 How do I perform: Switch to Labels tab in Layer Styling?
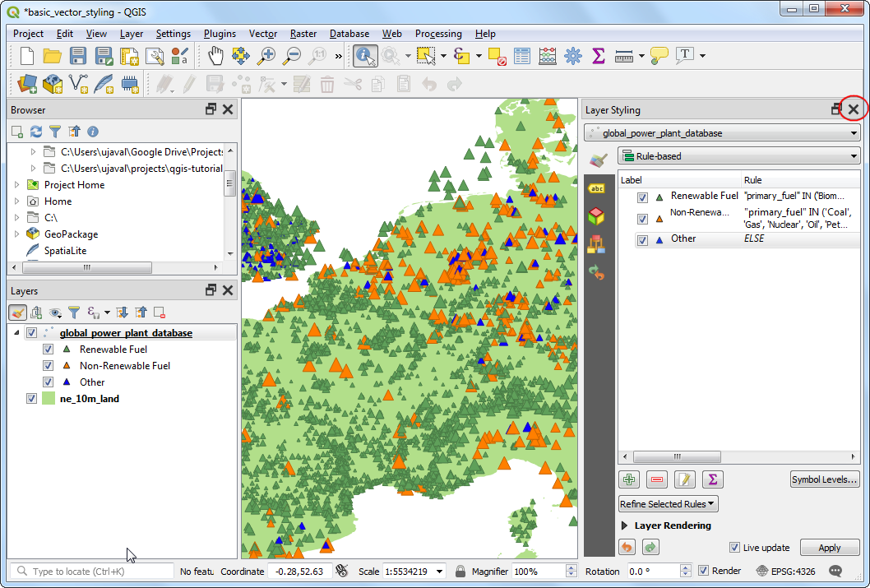[x=598, y=188]
